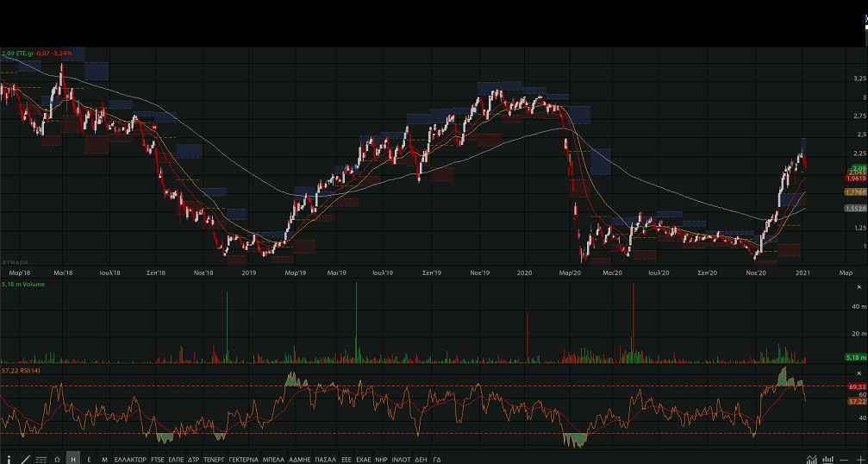Switch to the FTSE tab
The image size is (868, 464).
point(157,460)
